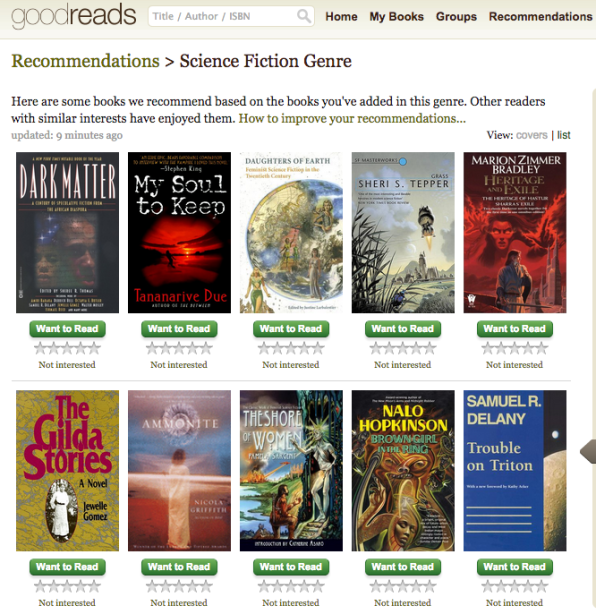
Task: Rate Trouble on Triton two stars
Action: point(501,586)
